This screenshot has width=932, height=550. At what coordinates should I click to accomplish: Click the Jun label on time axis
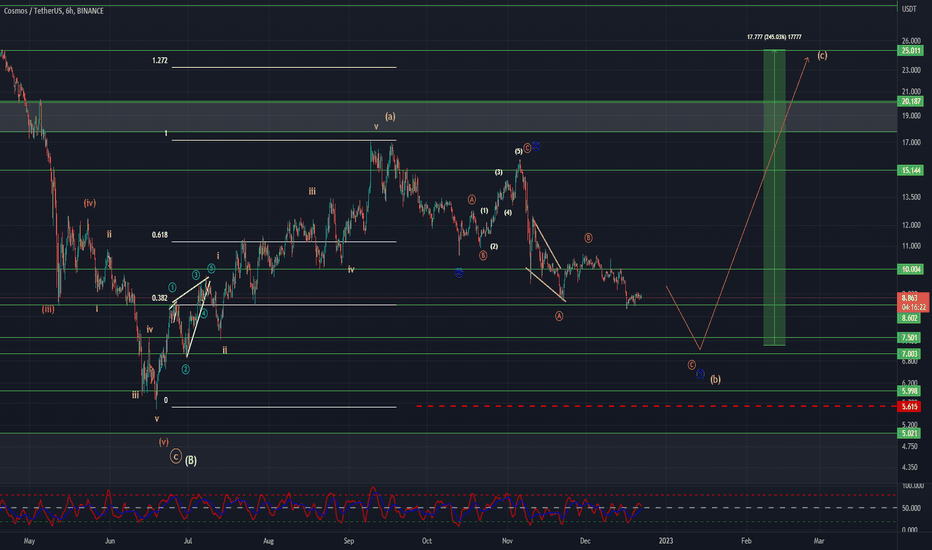click(109, 541)
